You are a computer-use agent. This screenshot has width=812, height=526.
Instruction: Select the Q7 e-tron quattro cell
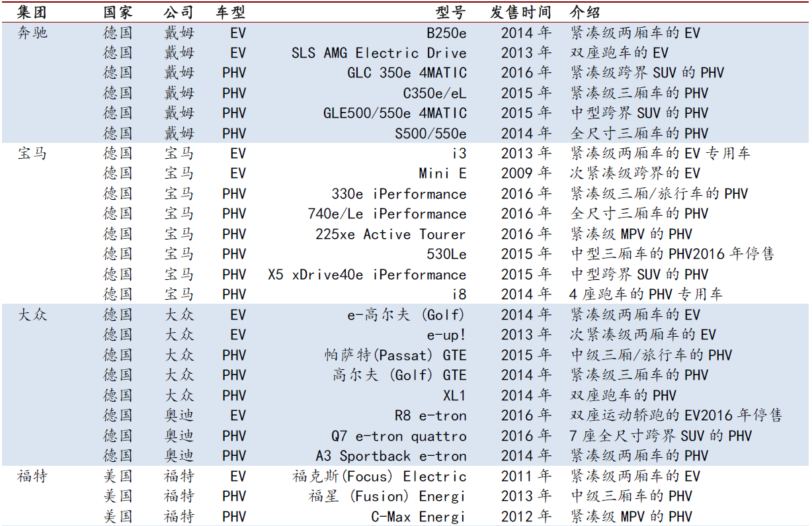tap(399, 436)
